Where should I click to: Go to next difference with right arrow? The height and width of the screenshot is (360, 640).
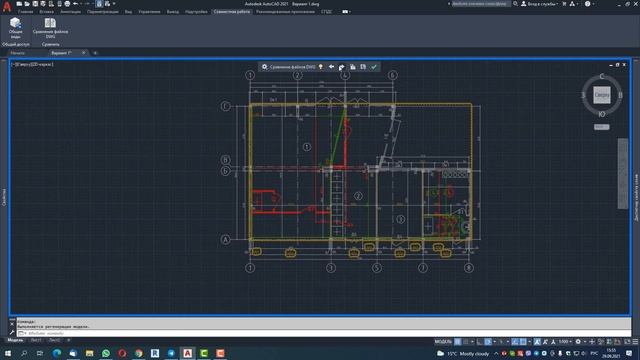coord(342,67)
